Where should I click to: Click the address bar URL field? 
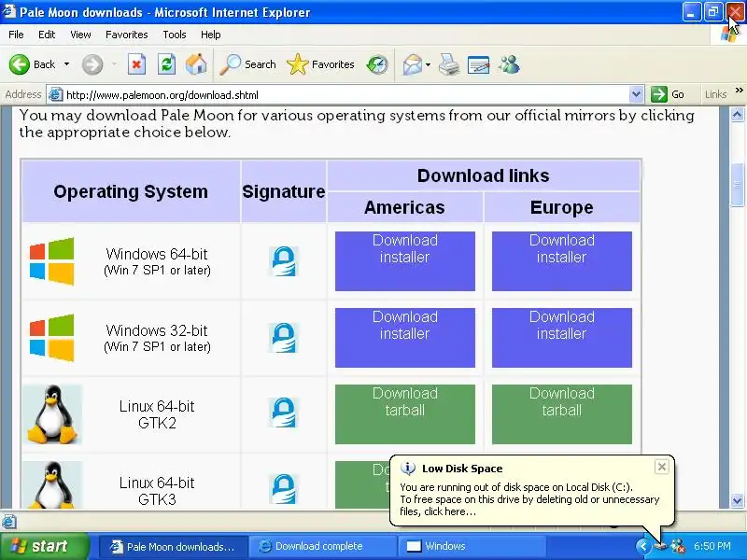(x=345, y=95)
